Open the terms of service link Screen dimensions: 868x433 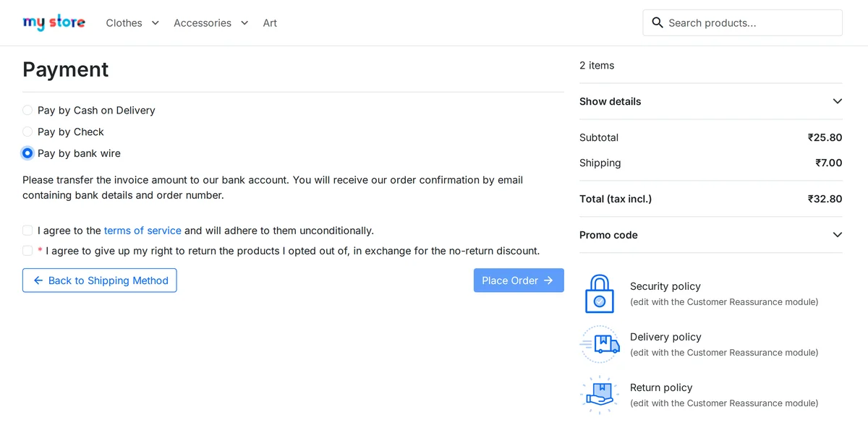coord(142,231)
